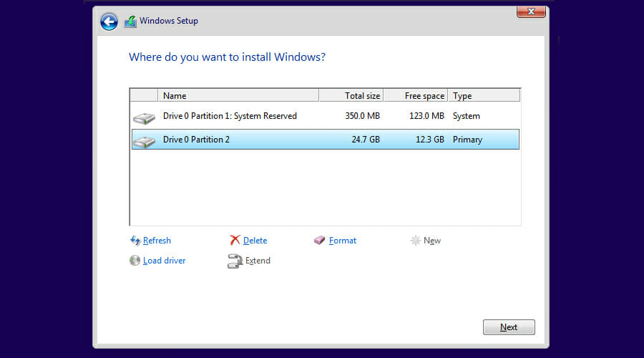Viewport: 644px width, 358px height.
Task: Click the Next button
Action: point(509,327)
